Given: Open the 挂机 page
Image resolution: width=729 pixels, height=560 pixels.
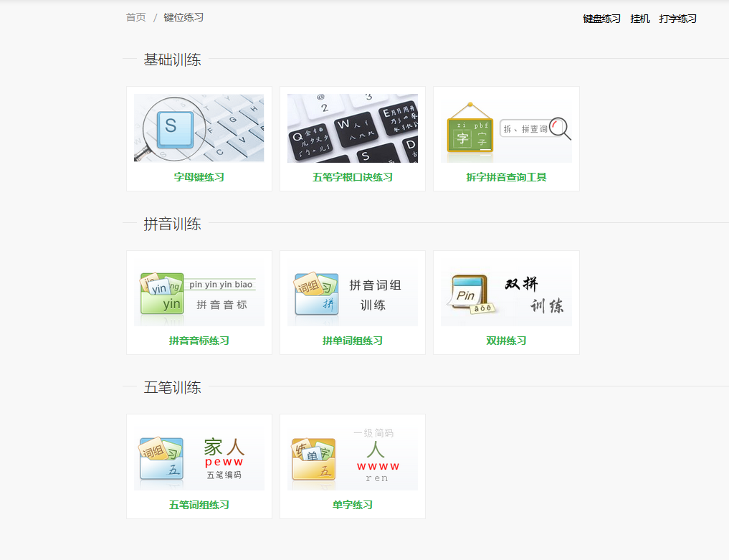Looking at the screenshot, I should tap(640, 19).
